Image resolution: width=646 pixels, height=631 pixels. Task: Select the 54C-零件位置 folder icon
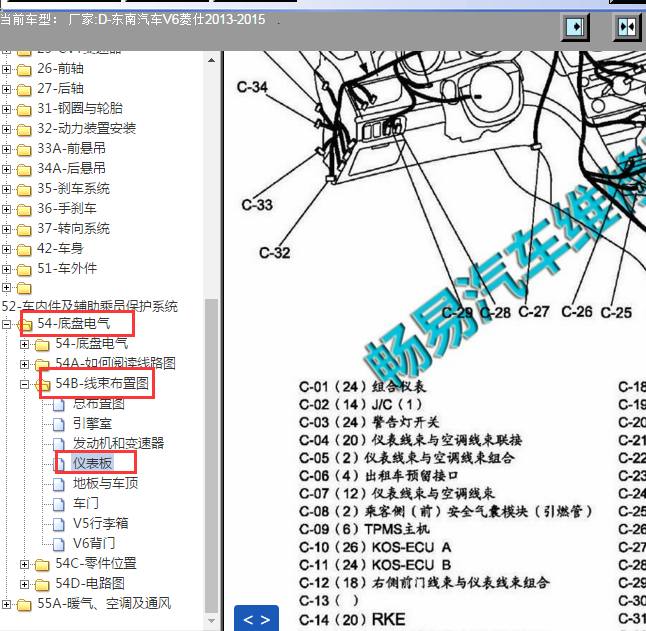(x=42, y=565)
